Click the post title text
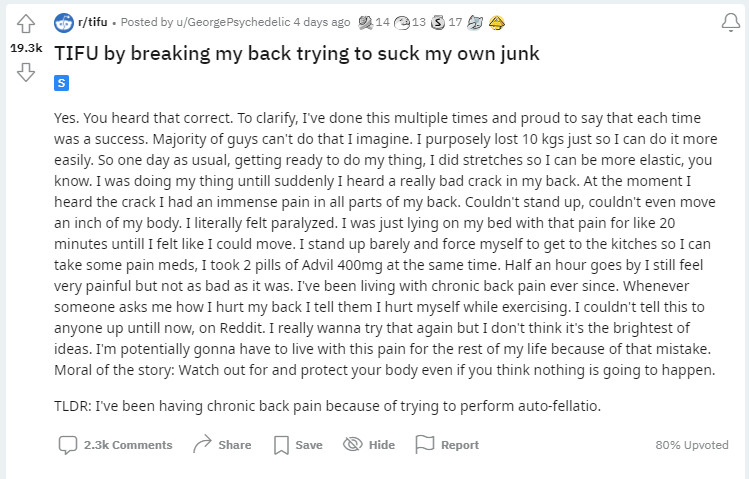Image resolution: width=749 pixels, height=479 pixels. [x=297, y=53]
